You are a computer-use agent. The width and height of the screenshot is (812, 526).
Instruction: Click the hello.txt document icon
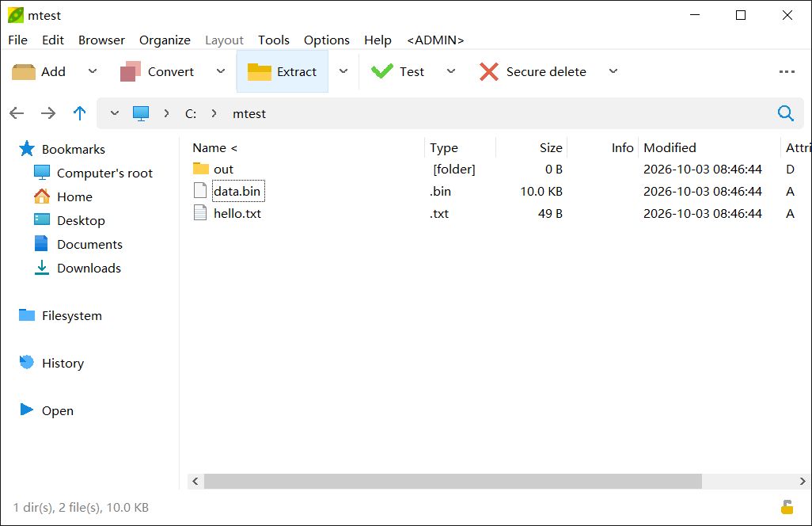[200, 212]
